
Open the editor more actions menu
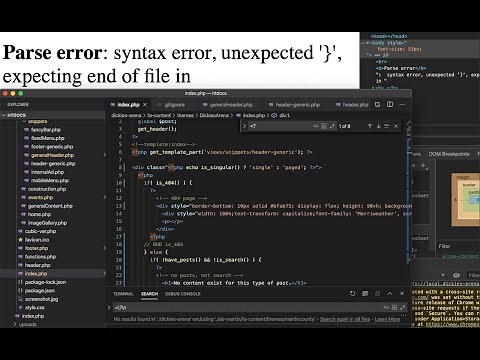(x=402, y=105)
